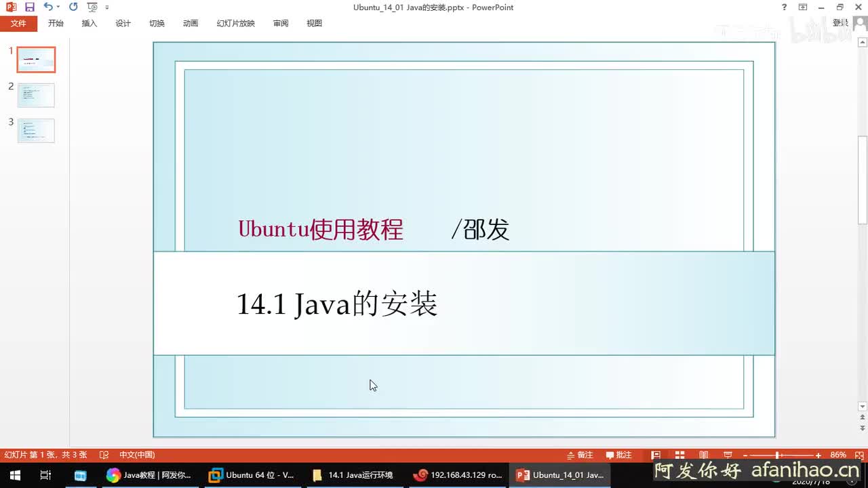The width and height of the screenshot is (868, 488).
Task: Switch to the 'Java教程 | 阿发你...' browser window
Action: point(149,475)
